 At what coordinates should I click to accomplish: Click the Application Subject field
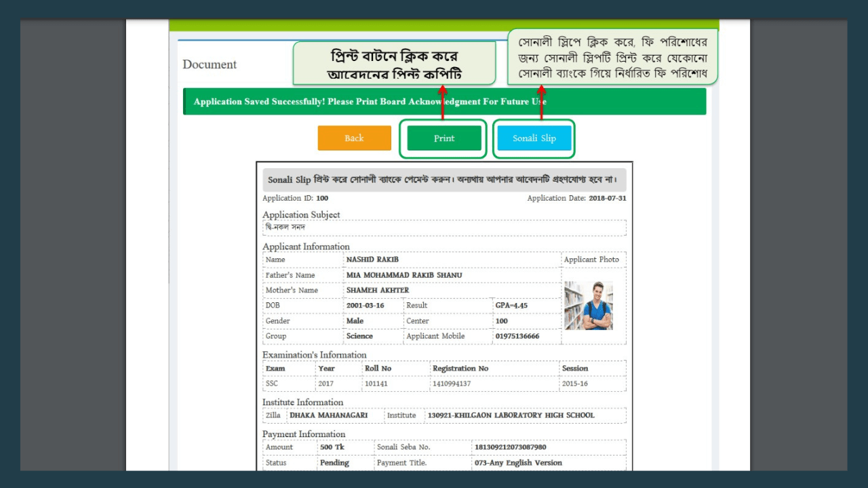click(x=444, y=226)
